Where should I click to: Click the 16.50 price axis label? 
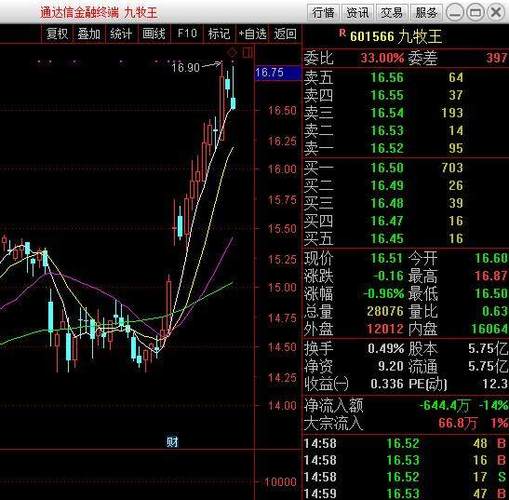click(x=282, y=110)
